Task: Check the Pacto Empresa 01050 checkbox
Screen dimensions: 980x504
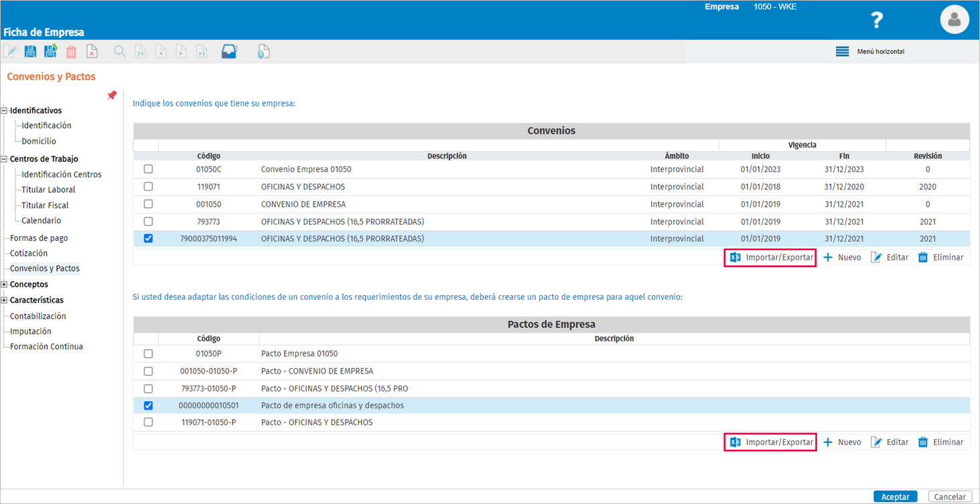Action: click(148, 353)
